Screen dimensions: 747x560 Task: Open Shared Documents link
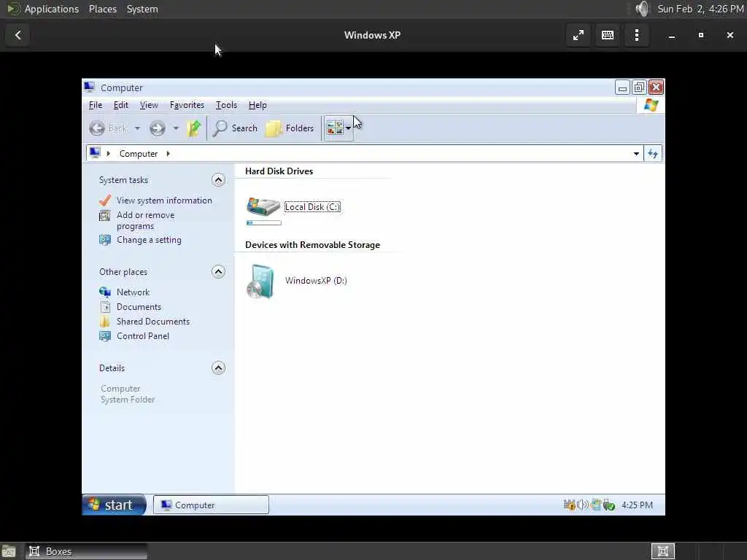pyautogui.click(x=153, y=322)
